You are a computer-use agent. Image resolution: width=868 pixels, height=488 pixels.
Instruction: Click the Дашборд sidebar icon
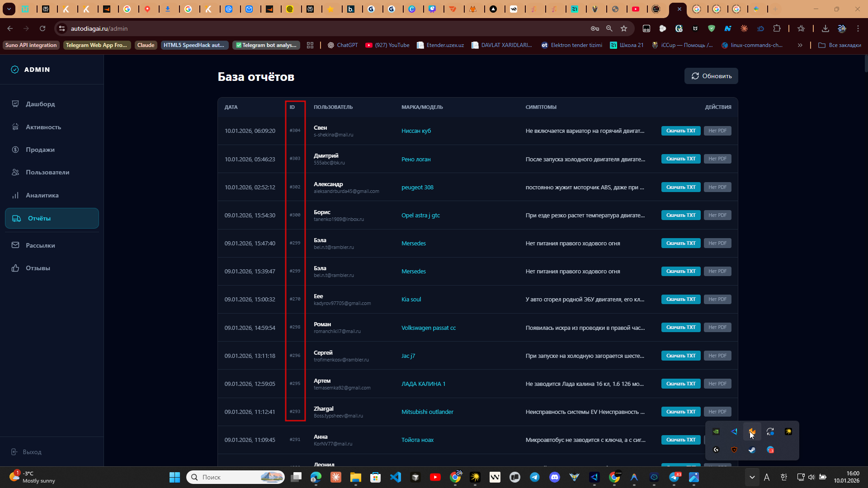pyautogui.click(x=15, y=104)
